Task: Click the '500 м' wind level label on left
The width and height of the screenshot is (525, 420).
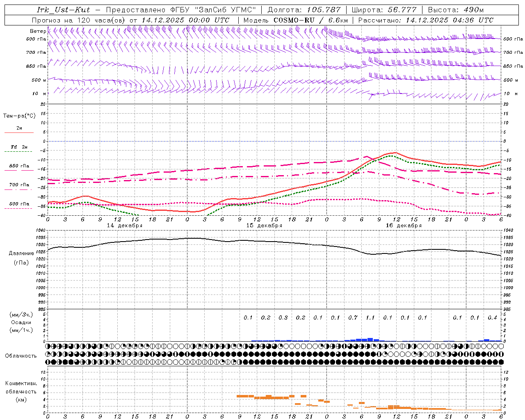Action: [x=39, y=80]
